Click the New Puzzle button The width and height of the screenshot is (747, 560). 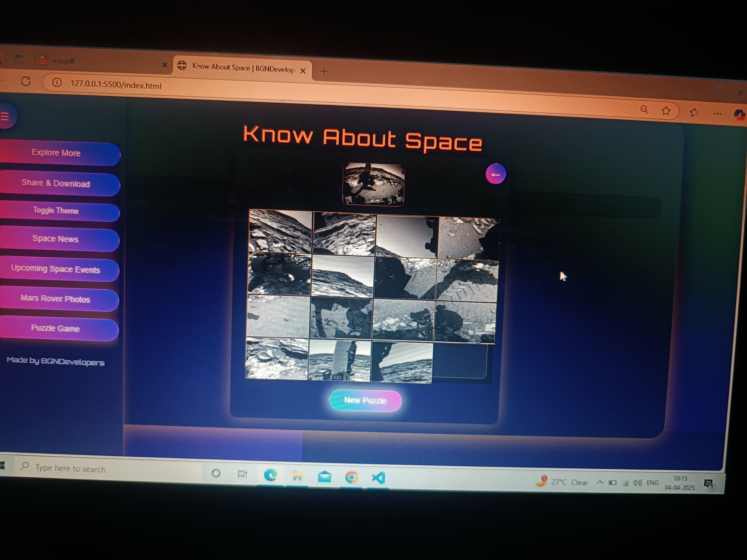click(x=365, y=400)
